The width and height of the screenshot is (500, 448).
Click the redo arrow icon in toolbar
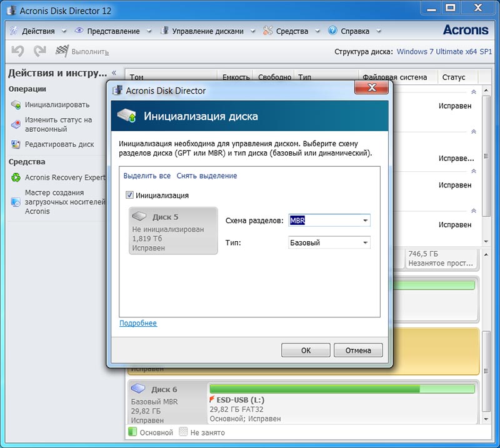pos(40,51)
